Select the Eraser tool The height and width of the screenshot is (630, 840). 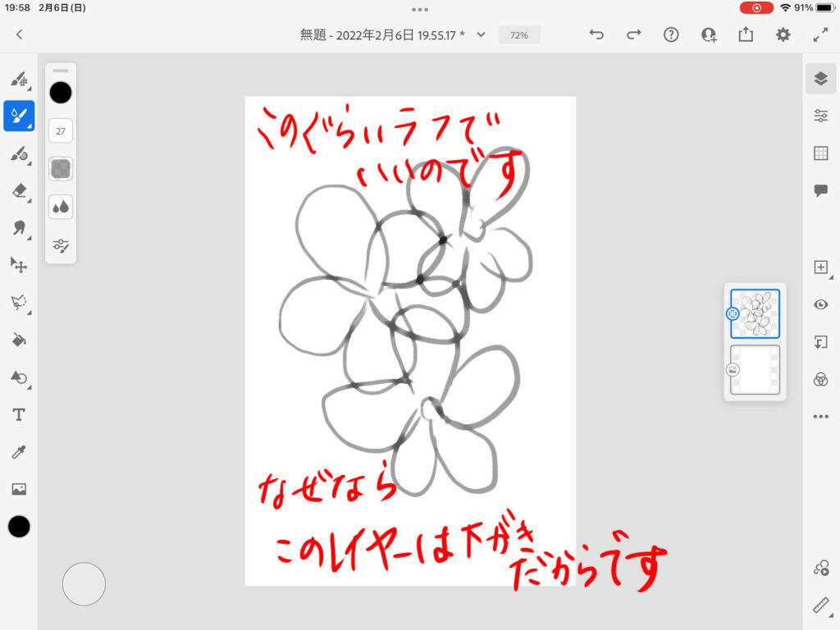pyautogui.click(x=18, y=190)
